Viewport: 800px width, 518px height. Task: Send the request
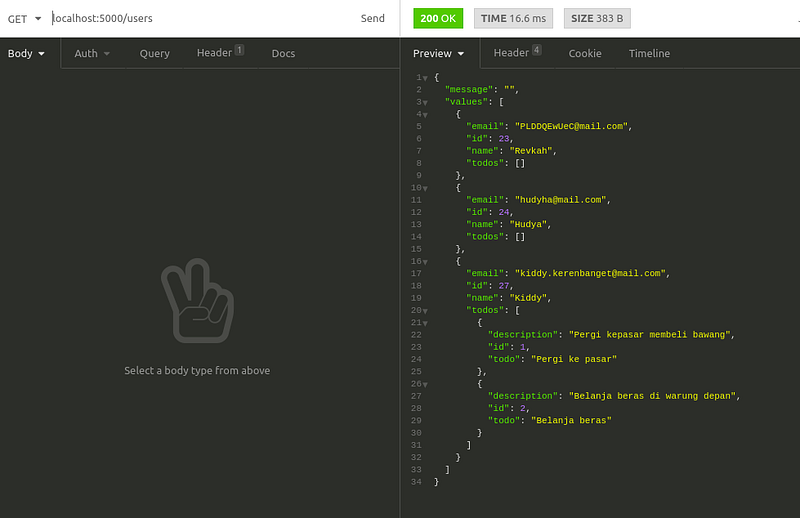(x=372, y=18)
